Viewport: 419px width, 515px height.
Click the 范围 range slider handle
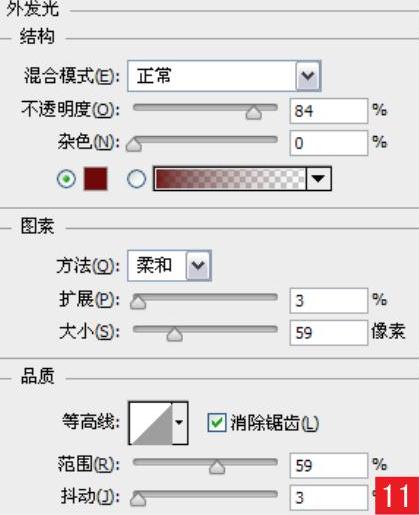[217, 467]
